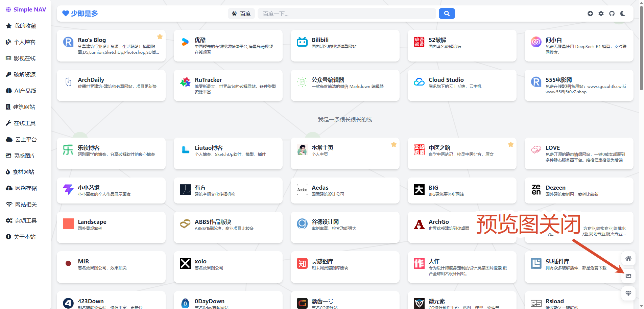Open ABBS作品版块 card icon
Image resolution: width=644 pixels, height=309 pixels.
(x=185, y=224)
